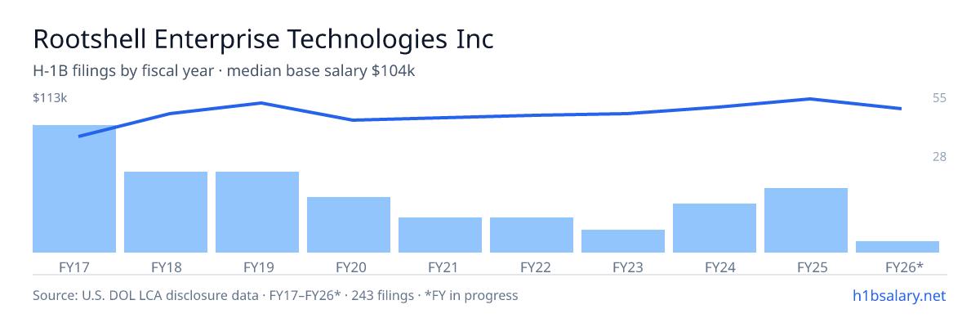Screen dimensions: 980x327
Task: Select the FY25 filings bar
Action: (806, 220)
